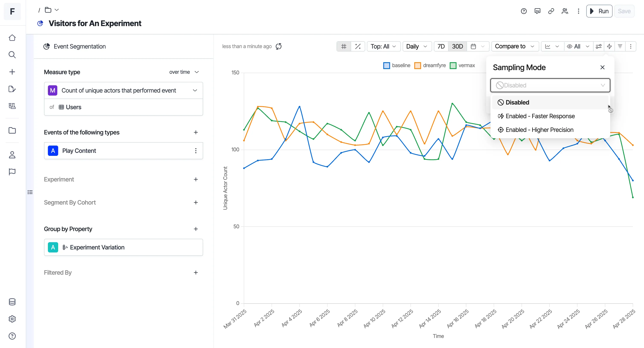Open the document edit icon in sidebar
This screenshot has height=348, width=644.
pyautogui.click(x=12, y=89)
